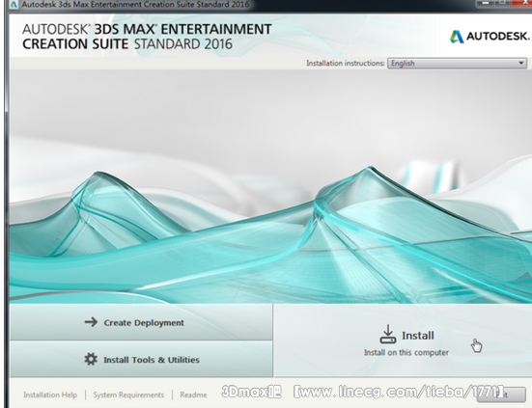Click the Exit button at the bottom right
532x408 pixels.
coord(501,394)
